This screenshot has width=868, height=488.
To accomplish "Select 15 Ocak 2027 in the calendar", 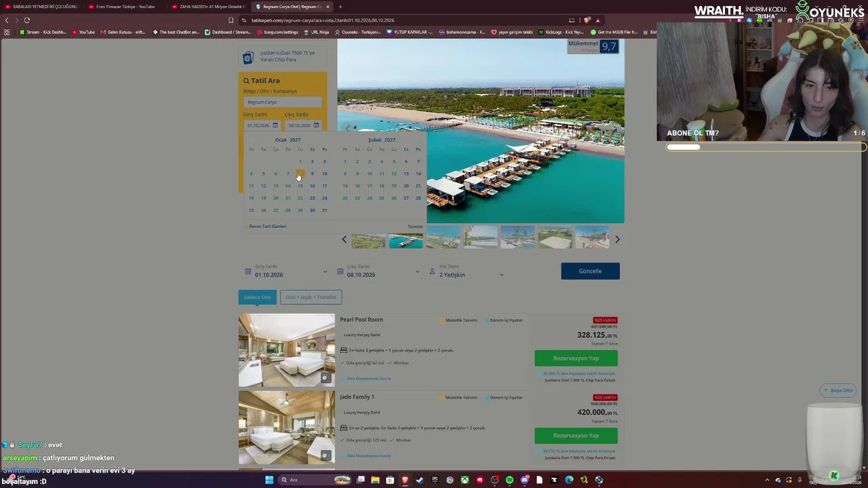I will point(300,186).
